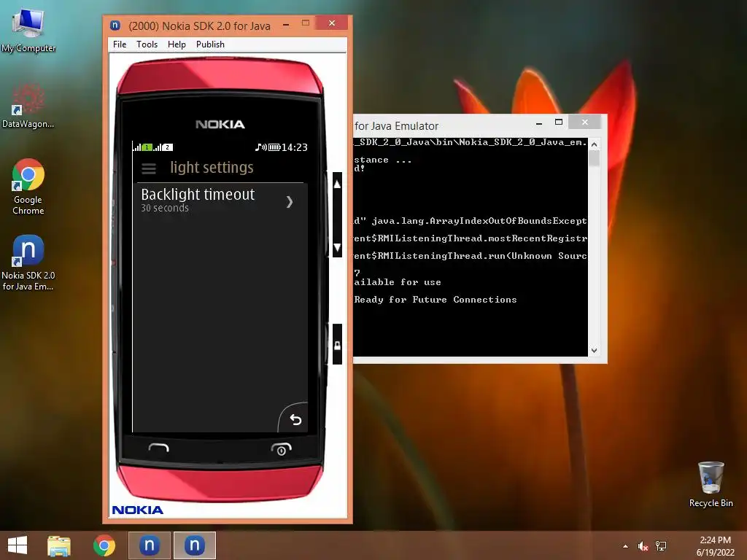Click the muted volume tray icon
Viewport: 747px width, 560px height.
coord(643,546)
